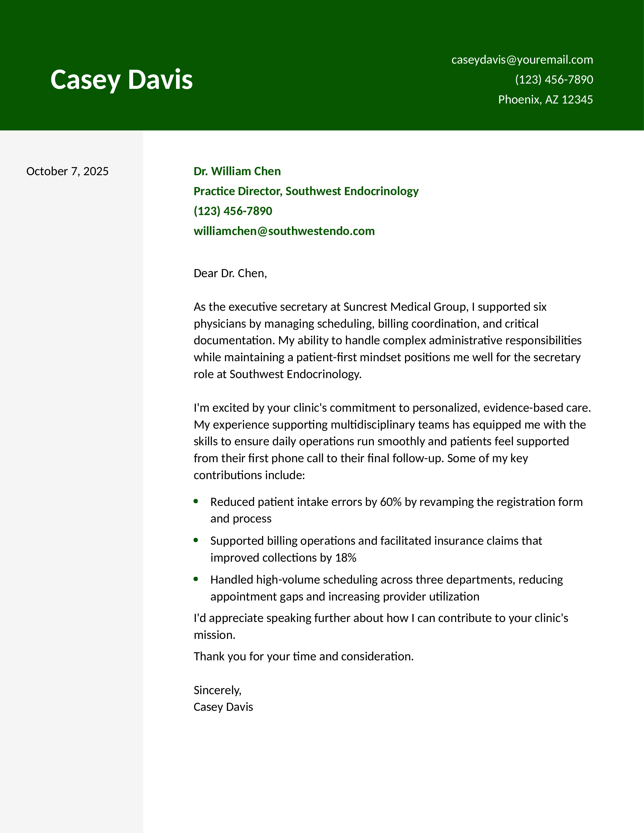Click the first green bullet point marker
The width and height of the screenshot is (644, 833).
coord(196,501)
